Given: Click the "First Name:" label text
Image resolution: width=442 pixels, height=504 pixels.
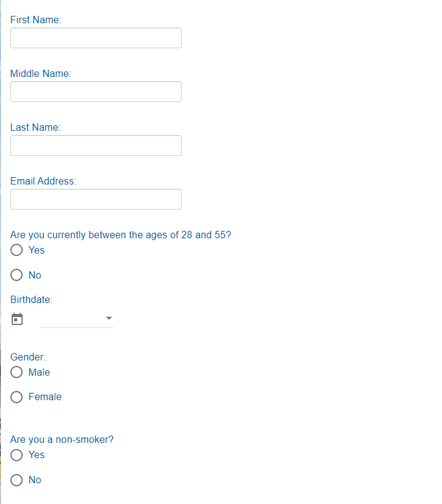Looking at the screenshot, I should [35, 20].
